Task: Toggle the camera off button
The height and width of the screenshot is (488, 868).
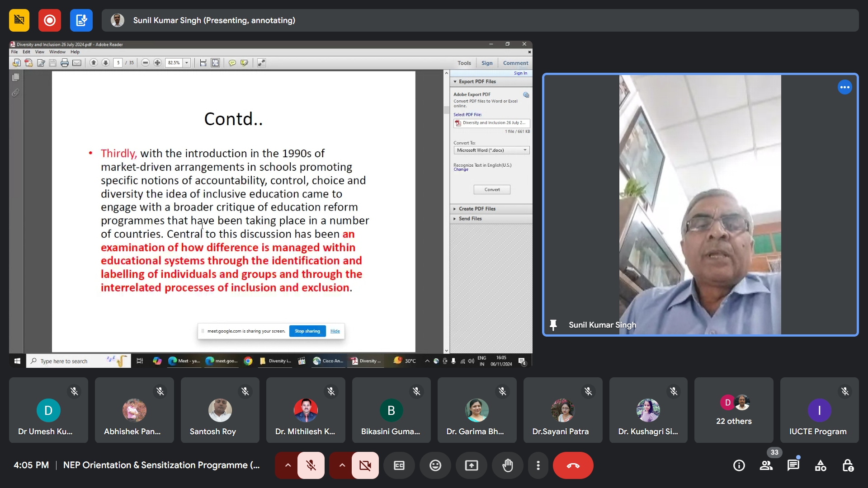Action: (365, 465)
